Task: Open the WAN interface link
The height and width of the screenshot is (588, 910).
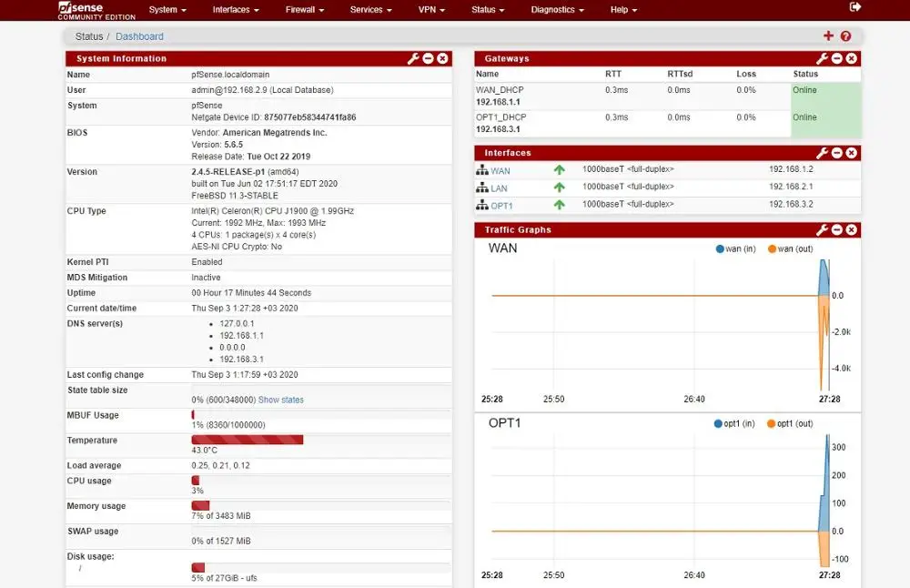Action: pyautogui.click(x=500, y=170)
